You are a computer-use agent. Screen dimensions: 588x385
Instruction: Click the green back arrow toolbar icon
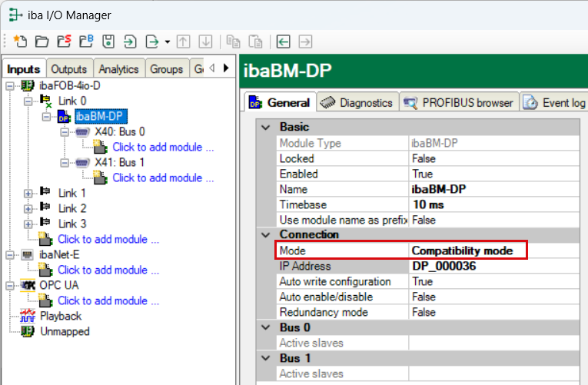point(284,41)
